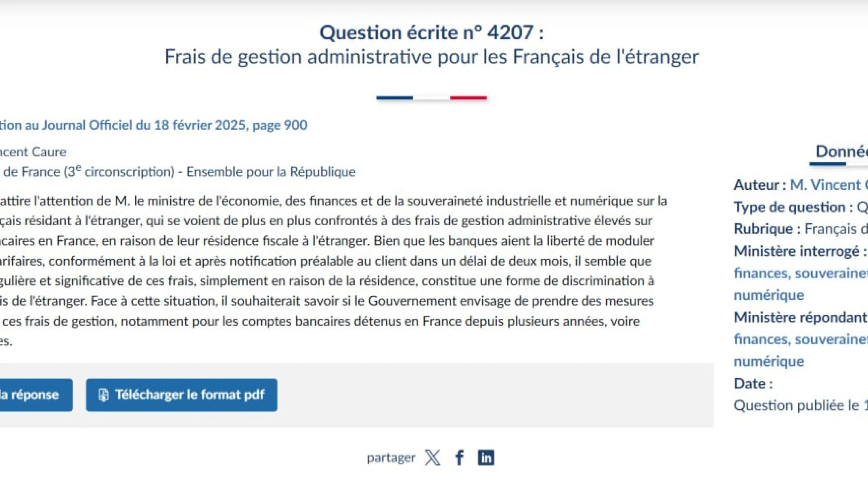Click 'Ensemble pour la République' group text
This screenshot has width=868, height=488.
(271, 172)
